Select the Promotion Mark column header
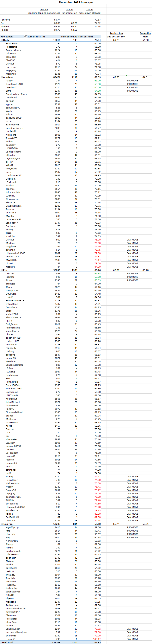This screenshot has height=644, width=152. pyautogui.click(x=145, y=35)
